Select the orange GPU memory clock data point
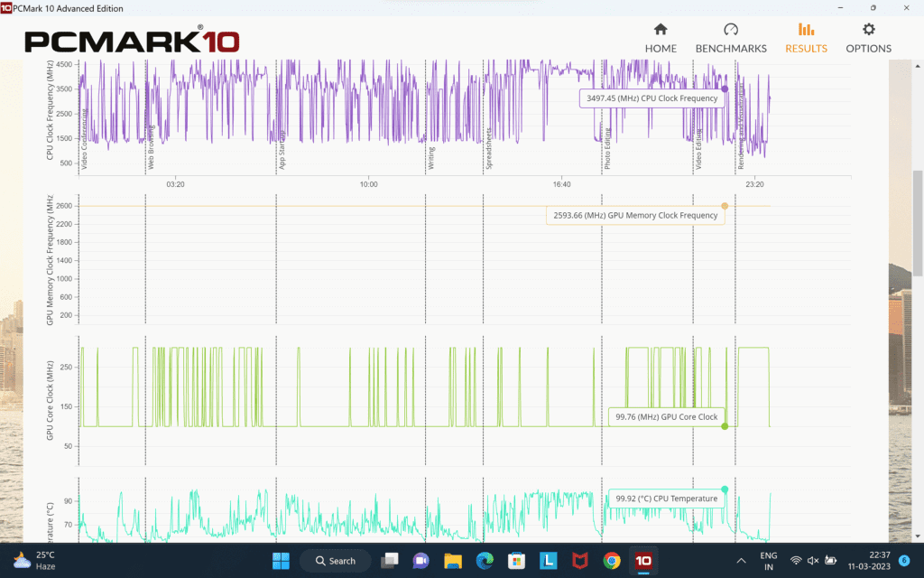 click(725, 206)
